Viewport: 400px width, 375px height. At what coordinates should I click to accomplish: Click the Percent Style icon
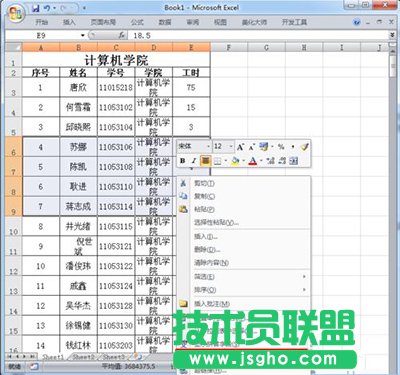click(281, 147)
